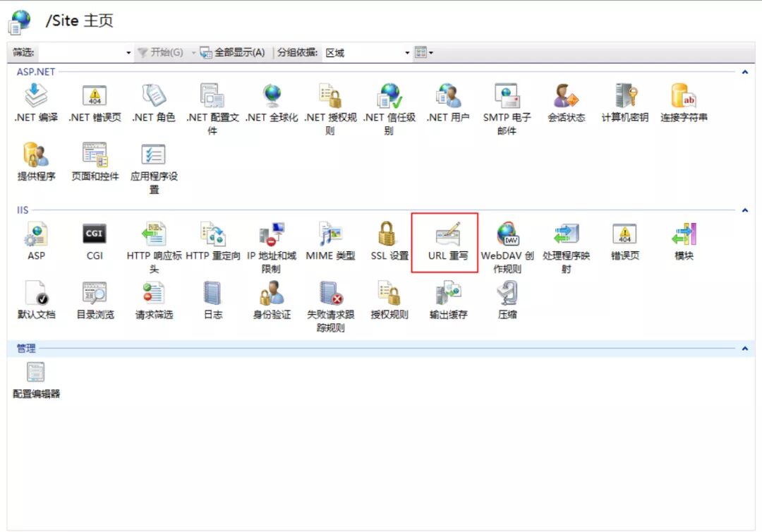This screenshot has width=762, height=532.
Task: Open the 模块 feature
Action: [x=684, y=241]
